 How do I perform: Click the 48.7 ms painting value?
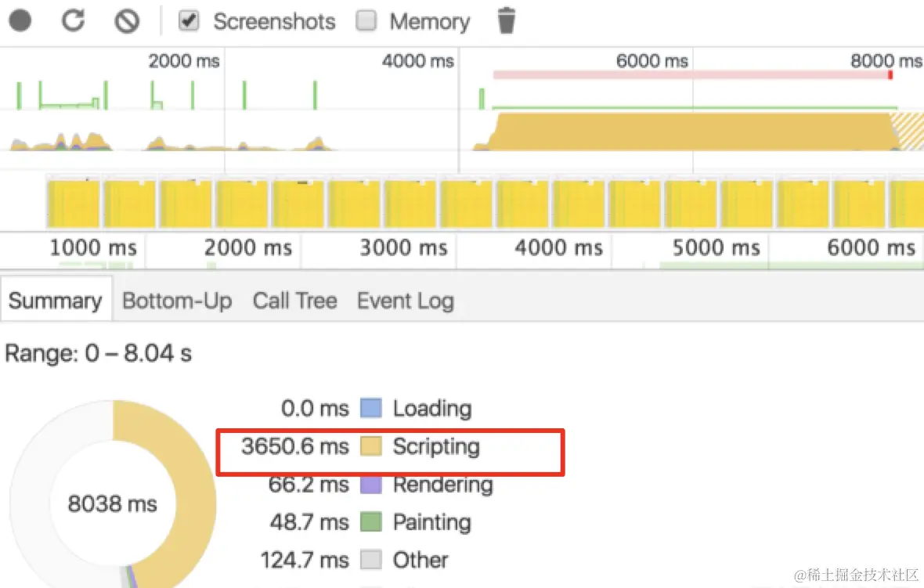[x=309, y=522]
